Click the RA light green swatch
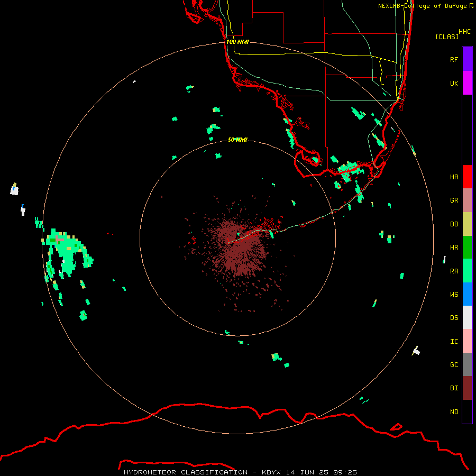Viewport: 476px width, 476px height. [467, 271]
